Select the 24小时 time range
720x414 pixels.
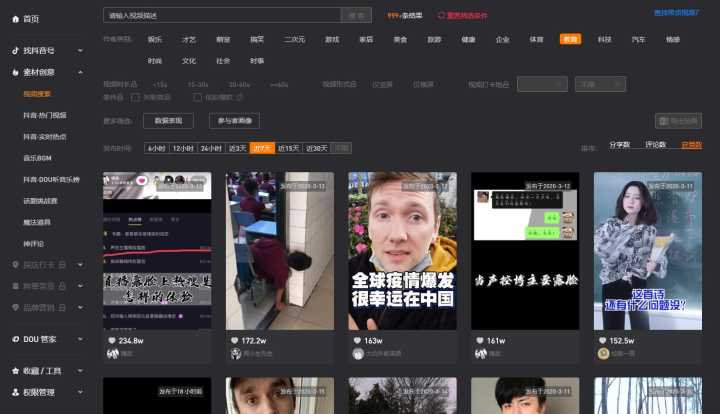coord(211,148)
